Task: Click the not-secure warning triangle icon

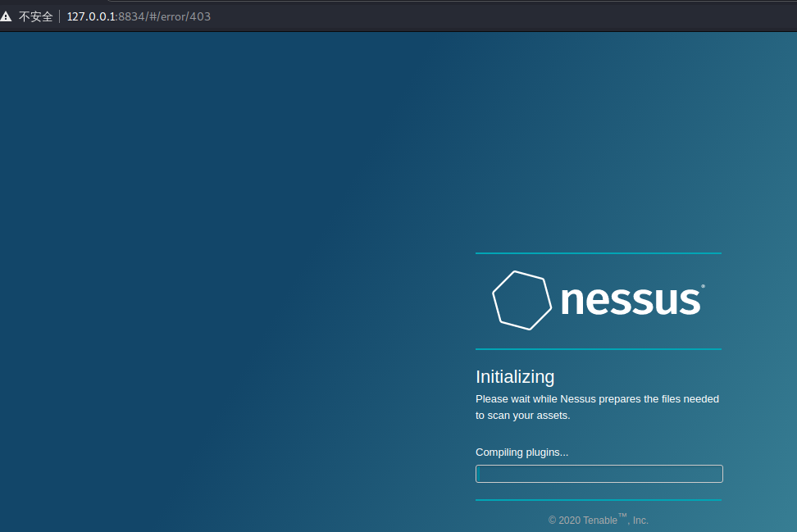Action: 6,16
